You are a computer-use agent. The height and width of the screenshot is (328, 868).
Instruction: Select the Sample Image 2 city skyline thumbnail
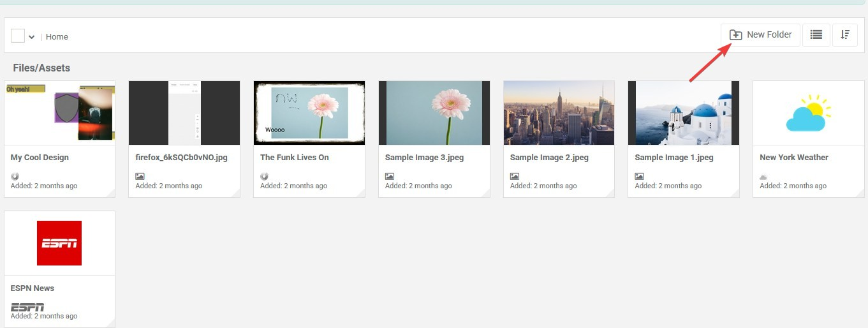coord(559,113)
